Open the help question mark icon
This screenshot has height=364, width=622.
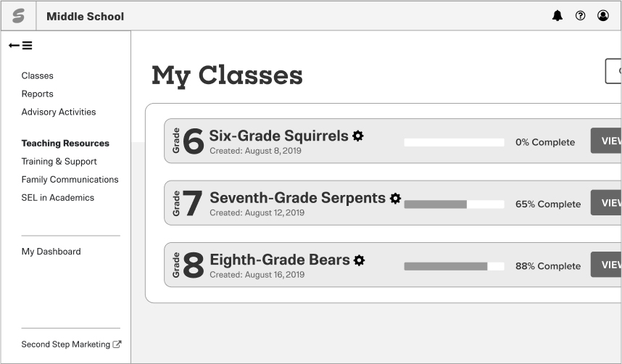(x=580, y=16)
